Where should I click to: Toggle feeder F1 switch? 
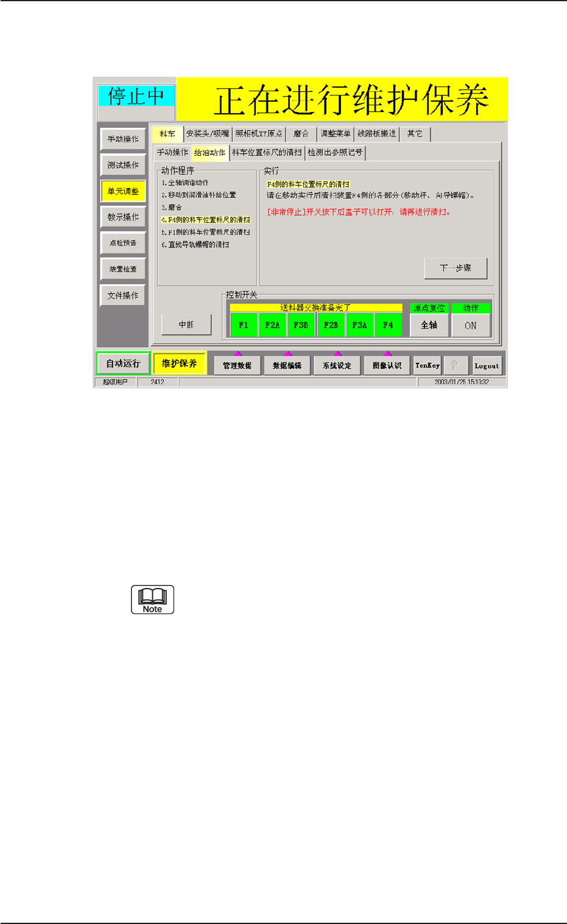(x=244, y=325)
